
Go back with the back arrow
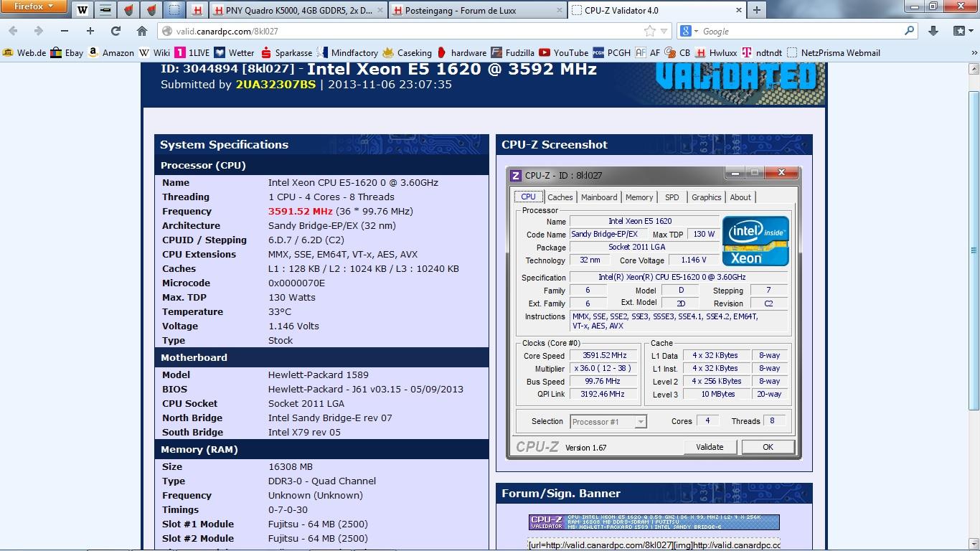[x=14, y=31]
